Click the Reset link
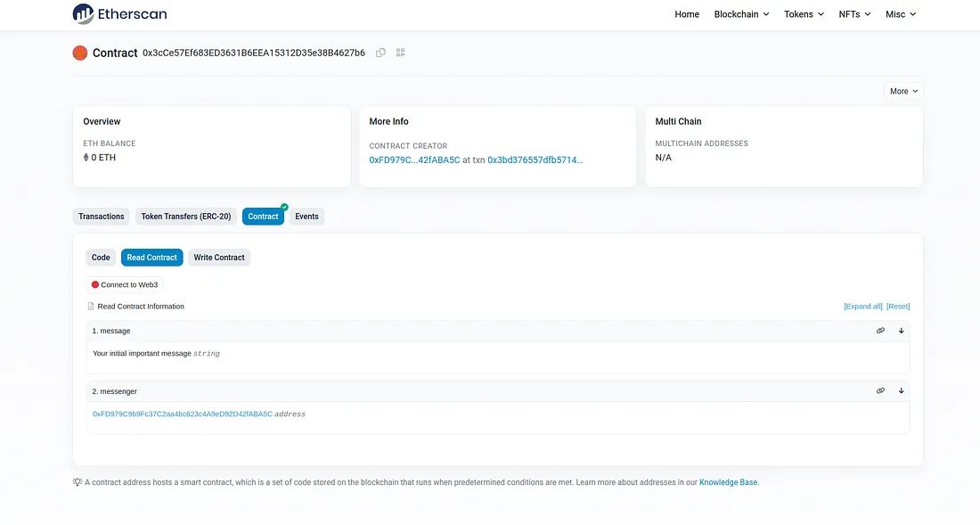Image resolution: width=980 pixels, height=525 pixels. click(x=898, y=307)
